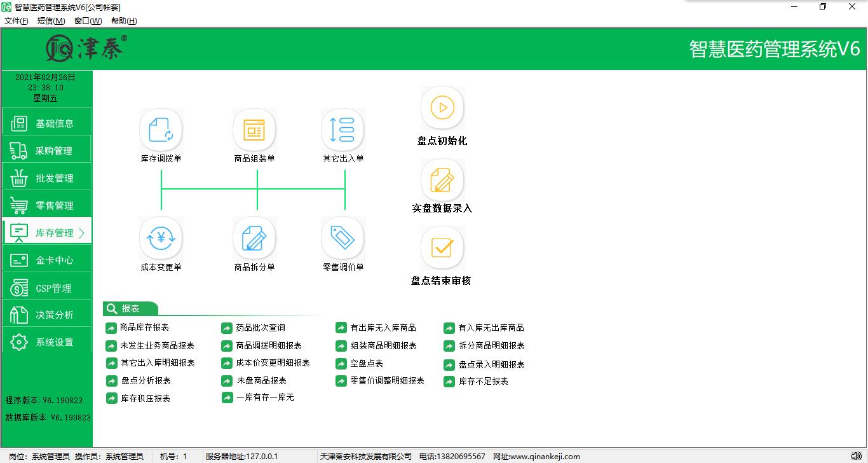Select the 成本变更单 icon
This screenshot has width=868, height=463.
pos(161,238)
